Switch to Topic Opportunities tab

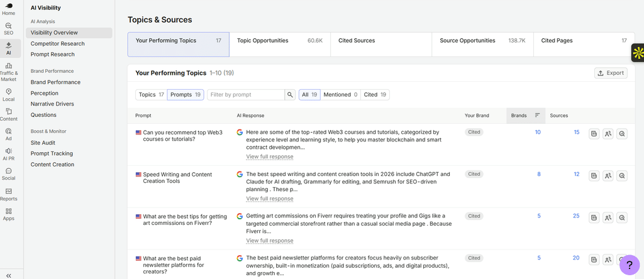coord(280,45)
